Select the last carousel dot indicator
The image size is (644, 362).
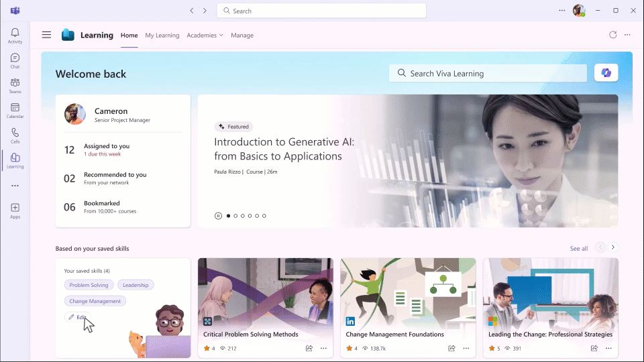(264, 216)
